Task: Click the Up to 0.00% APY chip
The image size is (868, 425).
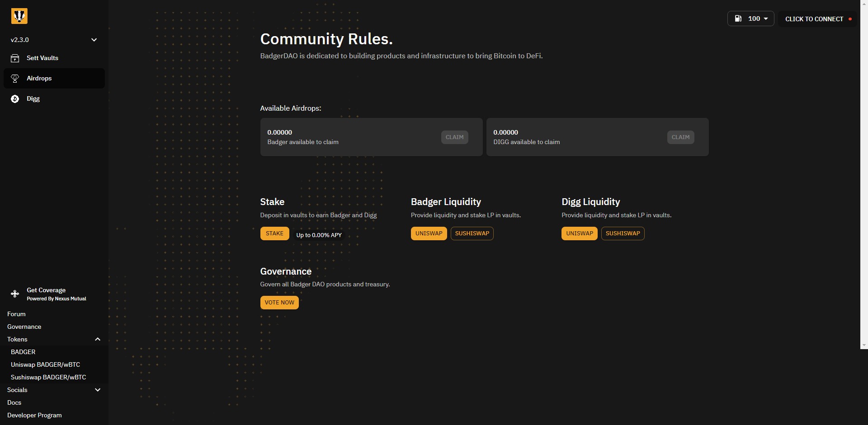Action: click(319, 235)
